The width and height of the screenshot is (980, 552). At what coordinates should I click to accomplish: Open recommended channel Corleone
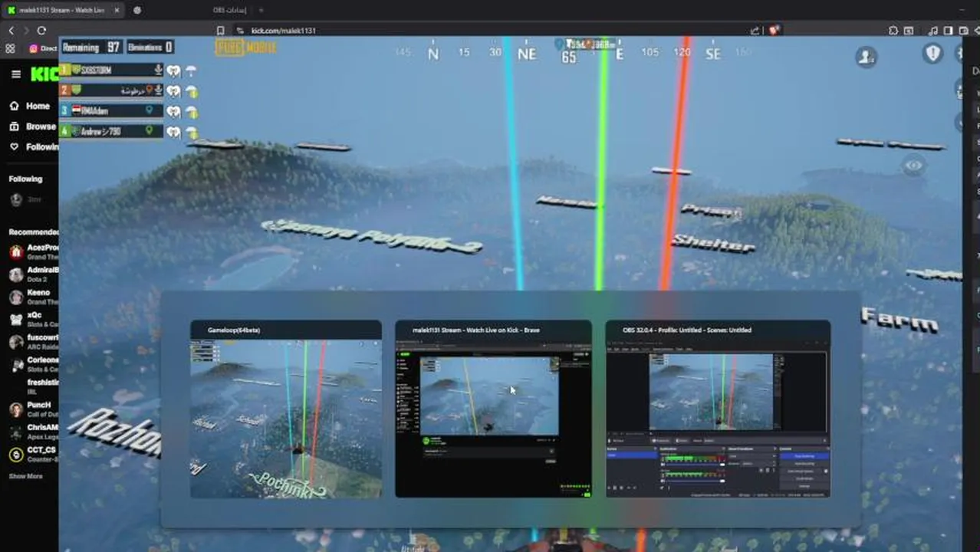point(33,364)
